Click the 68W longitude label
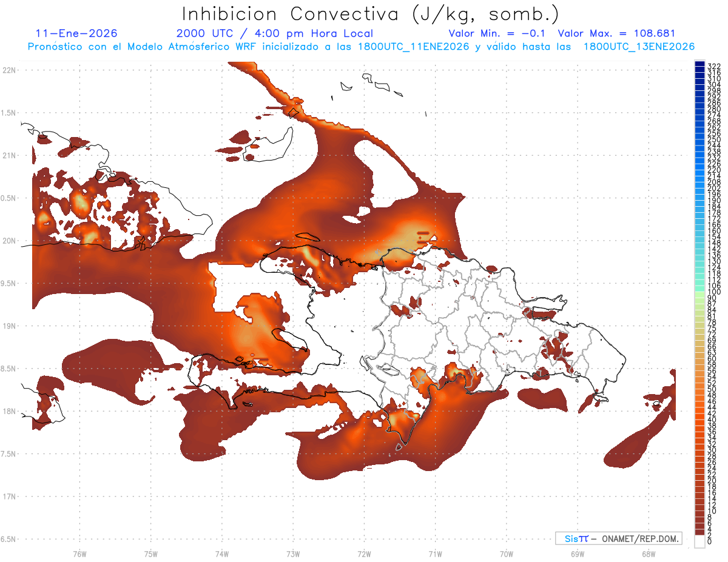 coord(649,554)
